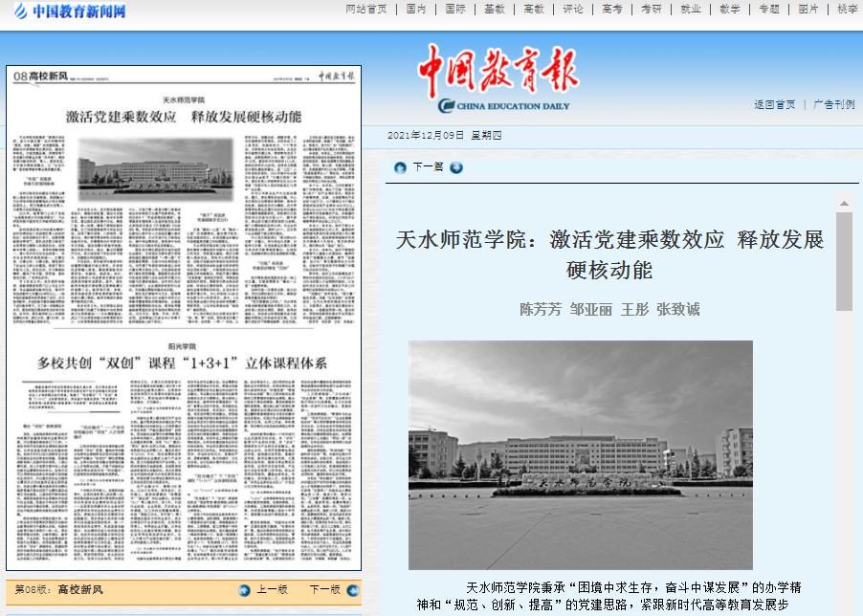Click the next page arrow icon beside 下一版
The width and height of the screenshot is (863, 616).
[349, 590]
